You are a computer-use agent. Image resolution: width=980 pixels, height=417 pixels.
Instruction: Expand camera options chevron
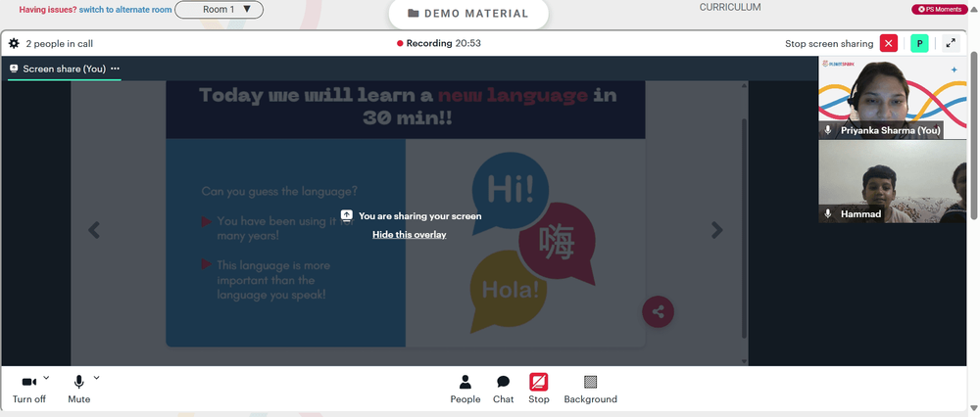(x=46, y=377)
